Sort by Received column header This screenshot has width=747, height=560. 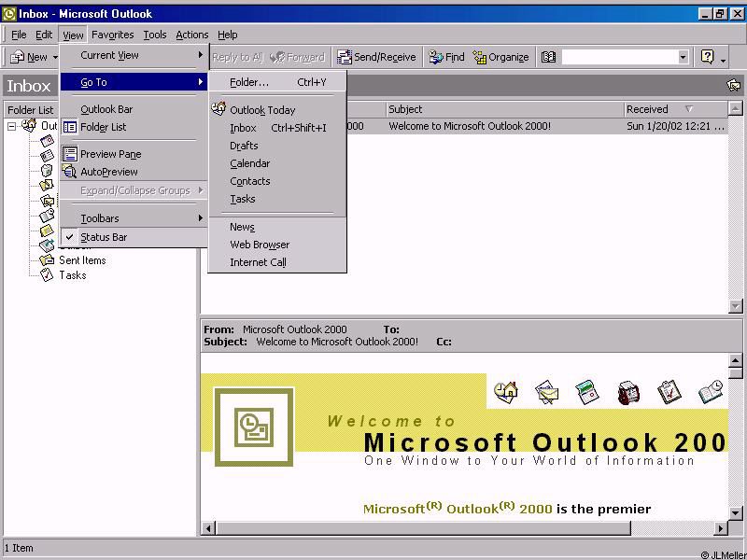676,109
